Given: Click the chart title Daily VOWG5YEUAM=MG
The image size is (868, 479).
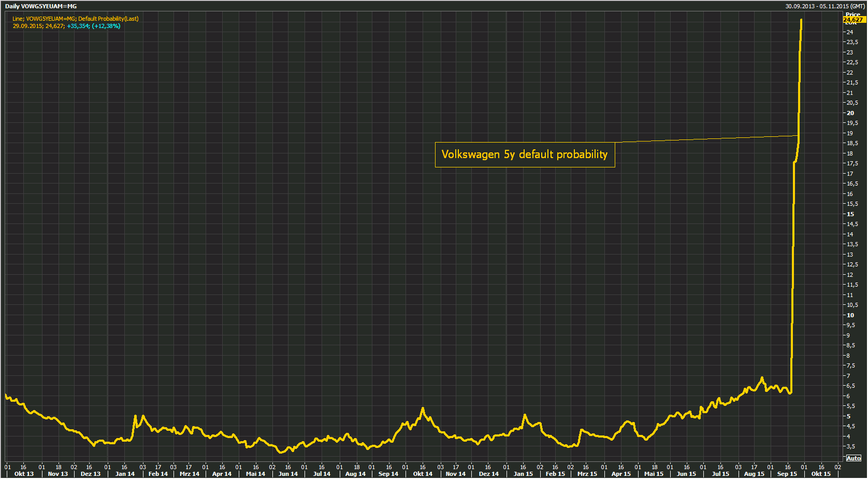Looking at the screenshot, I should 41,6.
